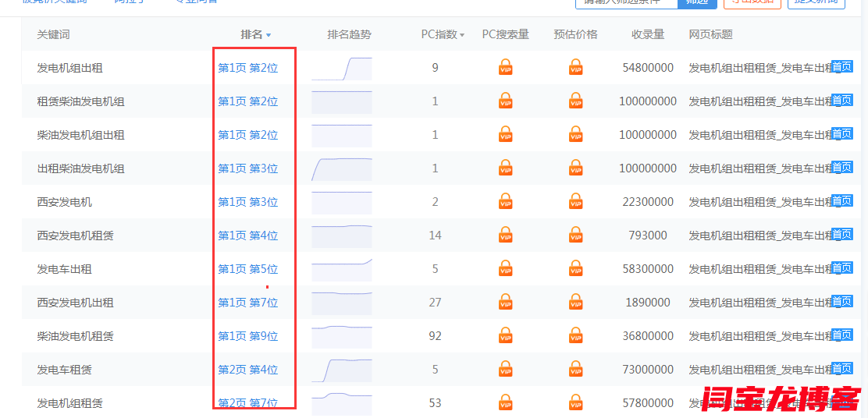868x418 pixels.
Task: Click the 预估价格 VIP lock for 发电机组租赁
Action: [576, 402]
